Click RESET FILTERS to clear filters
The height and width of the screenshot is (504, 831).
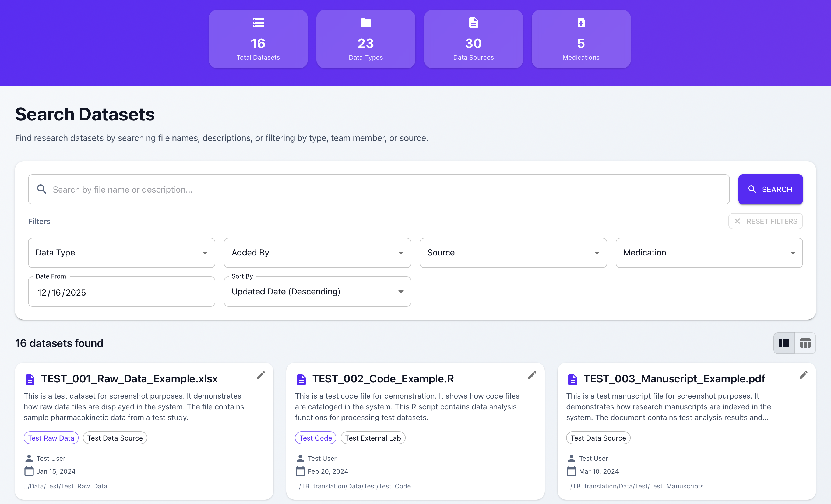766,221
